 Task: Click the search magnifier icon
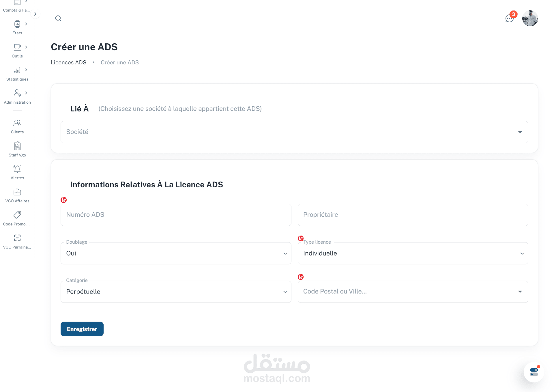click(58, 18)
